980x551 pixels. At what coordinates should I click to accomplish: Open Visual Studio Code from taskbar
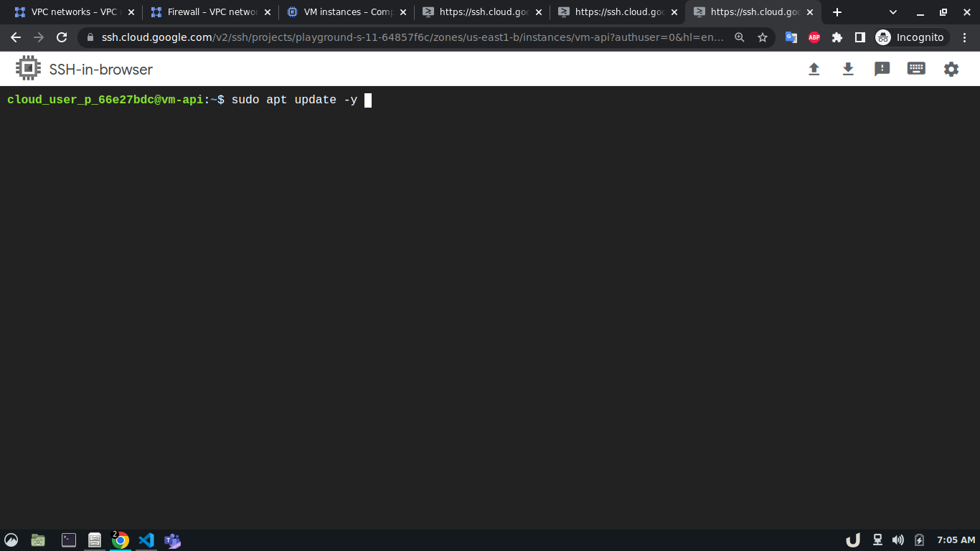point(146,540)
